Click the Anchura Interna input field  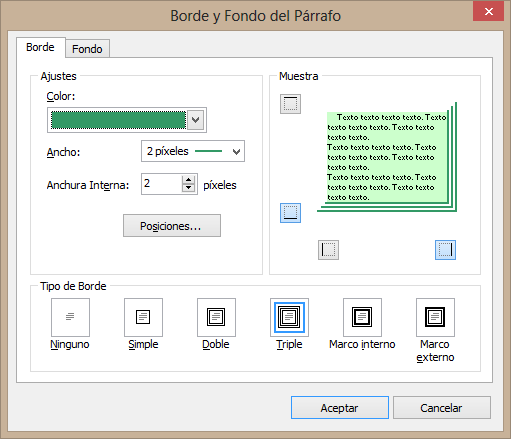click(162, 184)
